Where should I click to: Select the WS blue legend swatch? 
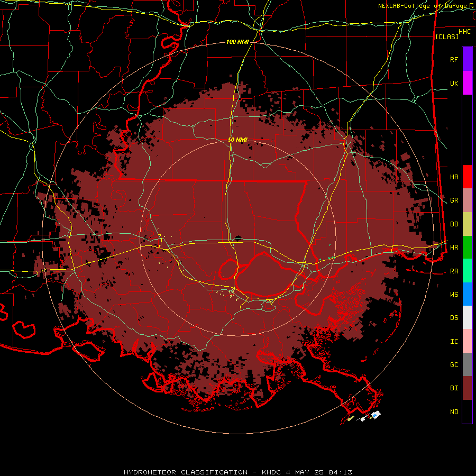click(467, 294)
